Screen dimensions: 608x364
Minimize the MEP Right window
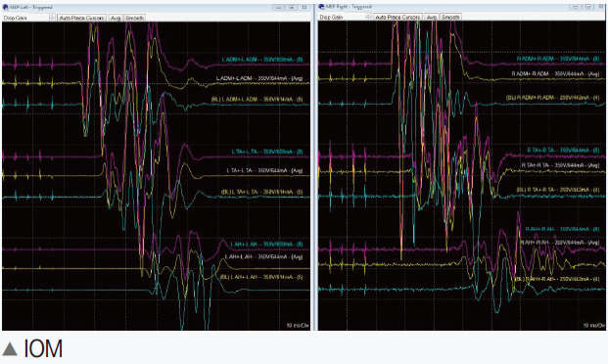[575, 7]
